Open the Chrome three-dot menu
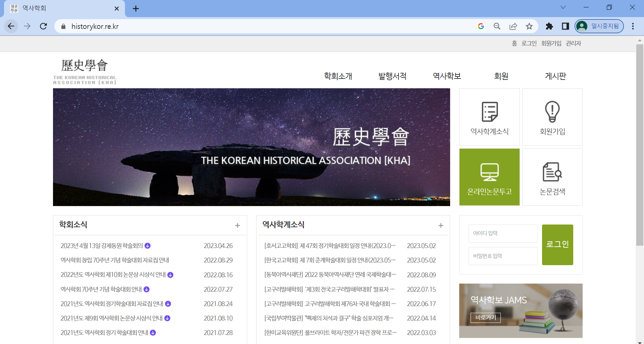Image resolution: width=644 pixels, height=344 pixels. click(633, 26)
